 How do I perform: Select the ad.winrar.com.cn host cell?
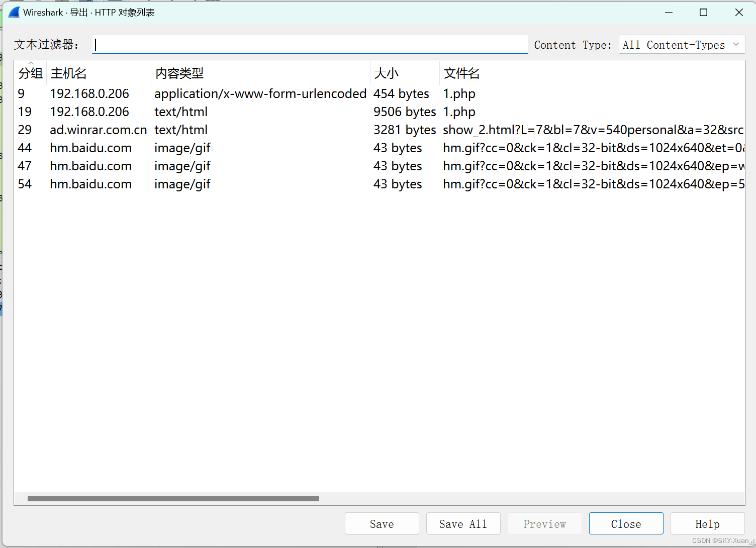99,130
